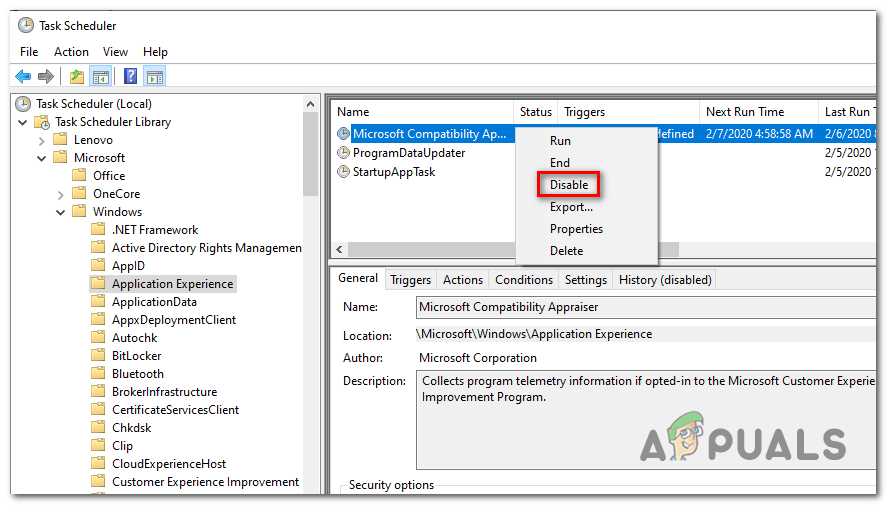The image size is (887, 505).
Task: Click the Forward arrow toolbar icon
Action: point(45,76)
